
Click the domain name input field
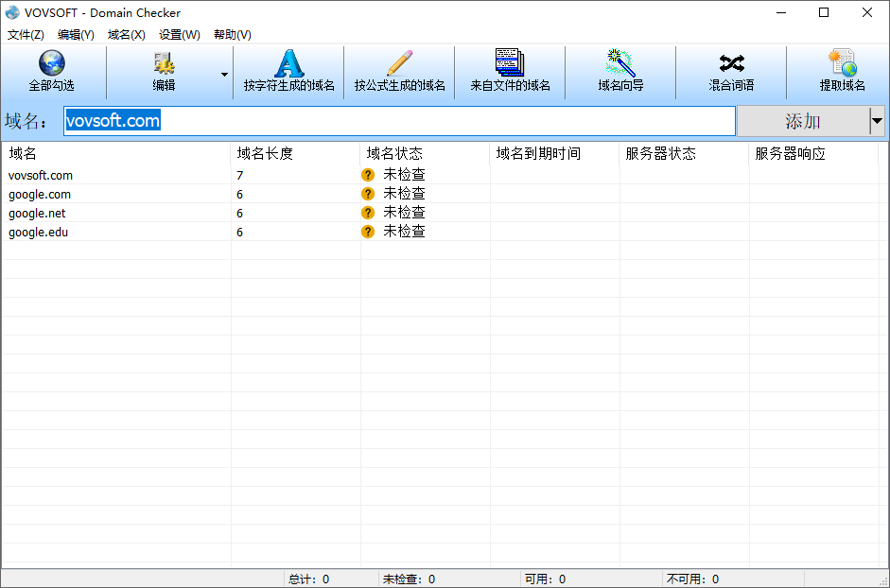pos(399,120)
